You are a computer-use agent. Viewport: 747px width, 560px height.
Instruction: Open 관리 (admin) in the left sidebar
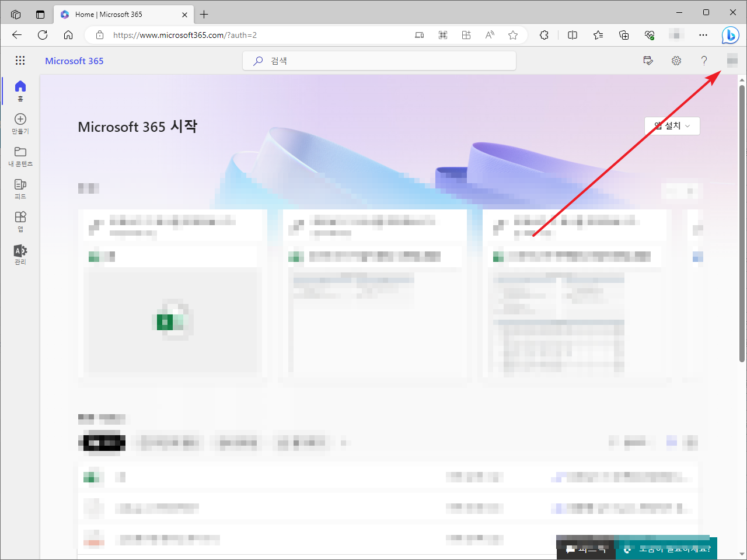click(x=20, y=254)
